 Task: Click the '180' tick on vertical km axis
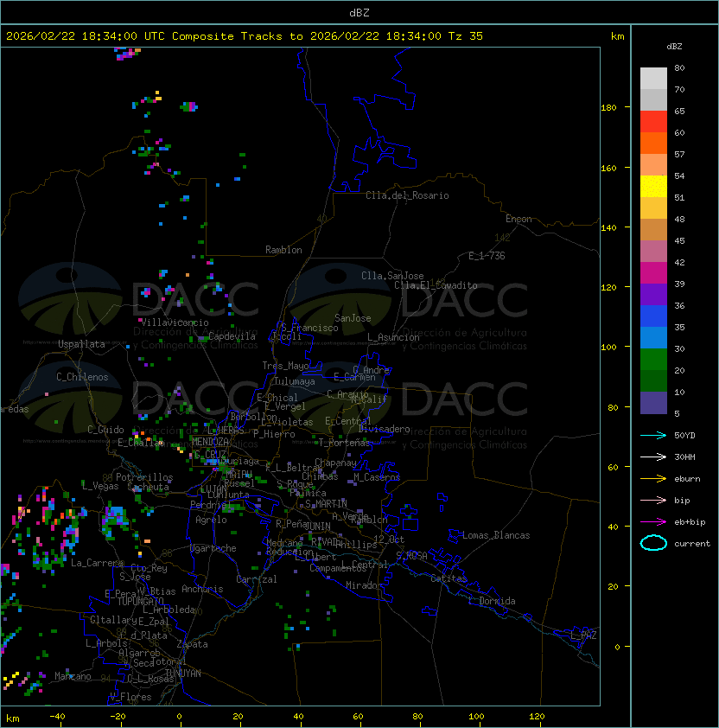point(608,107)
